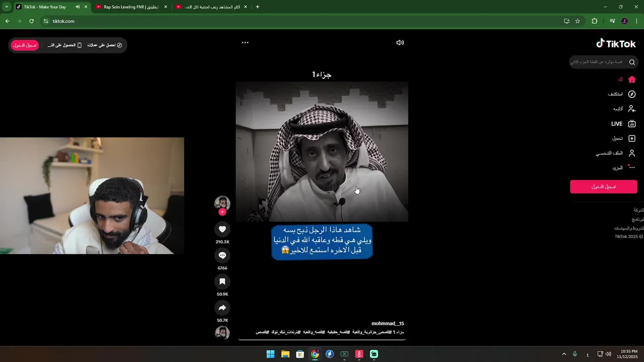Open the Upload plus icon
This screenshot has width=644, height=362.
pos(632,138)
